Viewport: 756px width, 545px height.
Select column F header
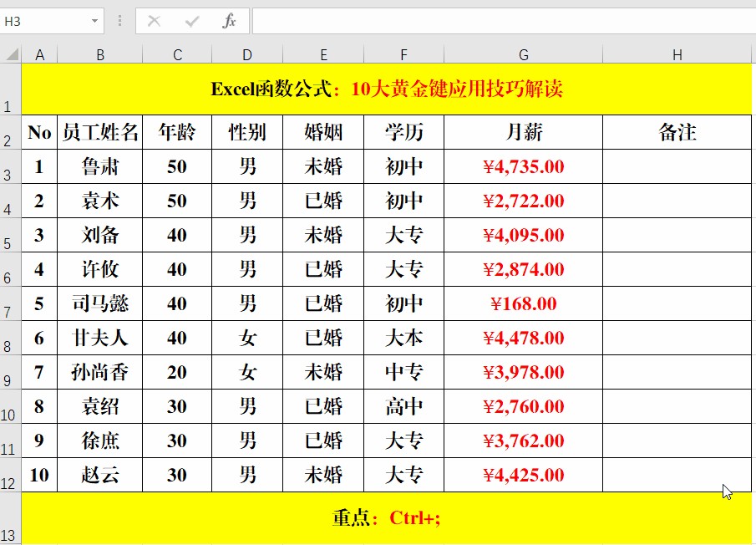[403, 54]
